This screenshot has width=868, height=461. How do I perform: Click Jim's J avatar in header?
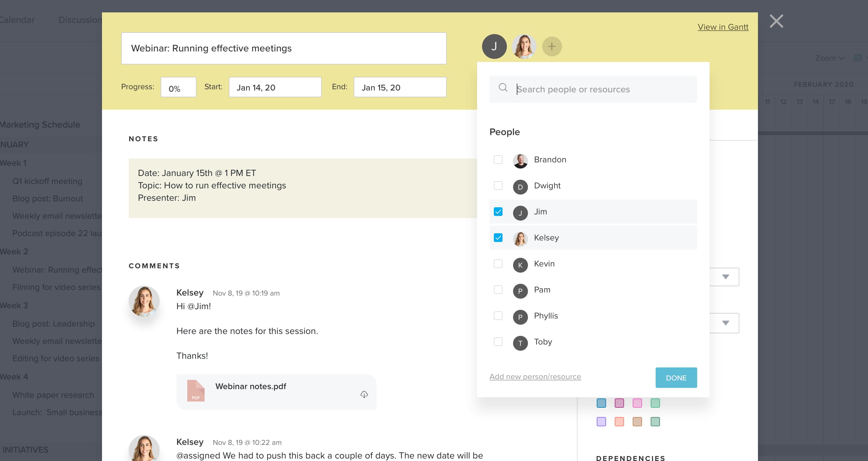(494, 46)
